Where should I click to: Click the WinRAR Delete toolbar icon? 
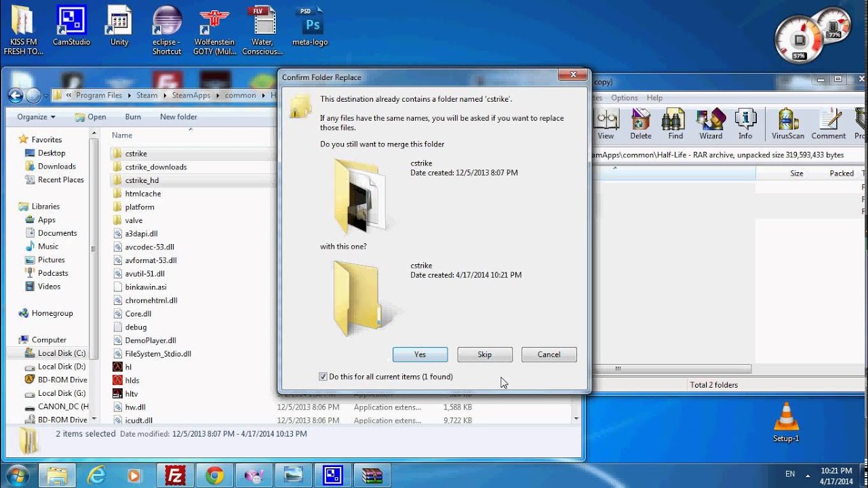pos(640,124)
